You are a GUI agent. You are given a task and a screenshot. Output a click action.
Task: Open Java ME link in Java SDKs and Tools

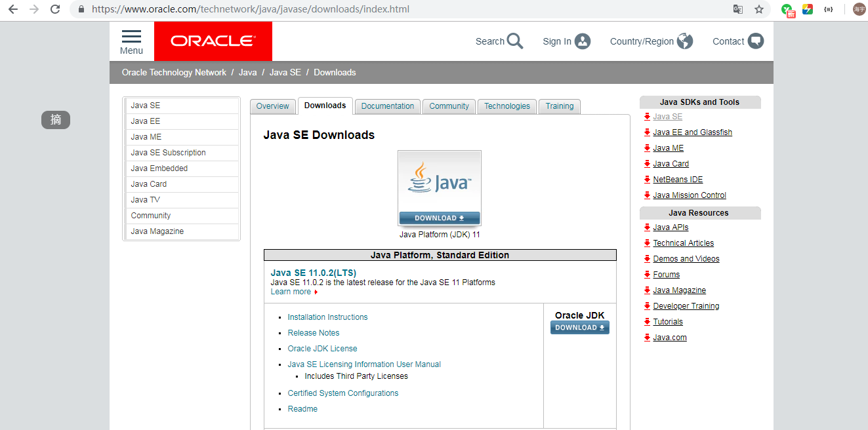point(668,148)
